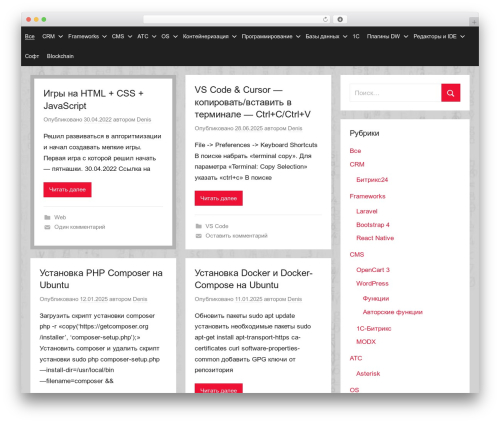Open sidebar category Bootstrap 4
The width and height of the screenshot is (500, 423).
[x=373, y=225]
